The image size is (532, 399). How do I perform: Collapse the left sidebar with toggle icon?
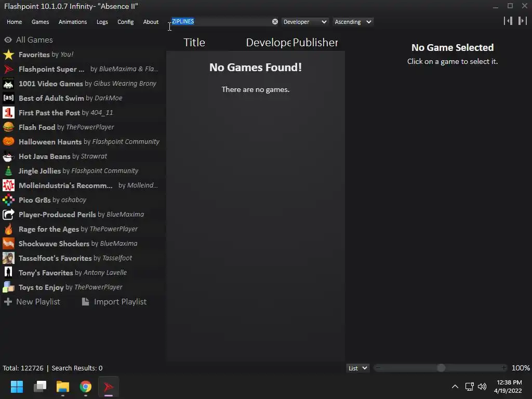click(x=508, y=21)
